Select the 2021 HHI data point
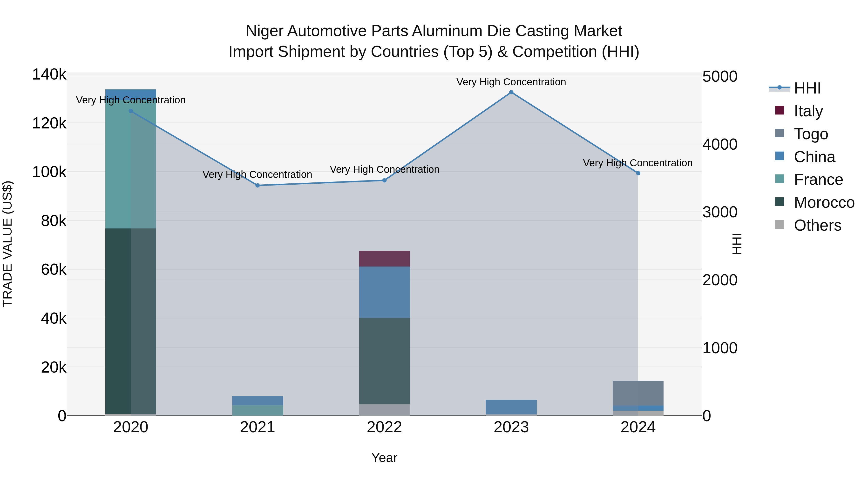Screen dimensions: 868x488 [258, 186]
